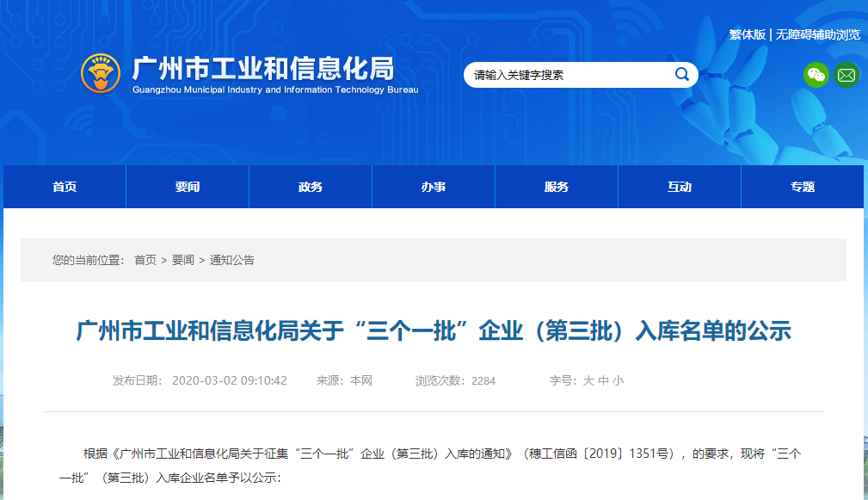
Task: Open 无障碍辅助浏览 accessibility mode
Action: coord(817,34)
